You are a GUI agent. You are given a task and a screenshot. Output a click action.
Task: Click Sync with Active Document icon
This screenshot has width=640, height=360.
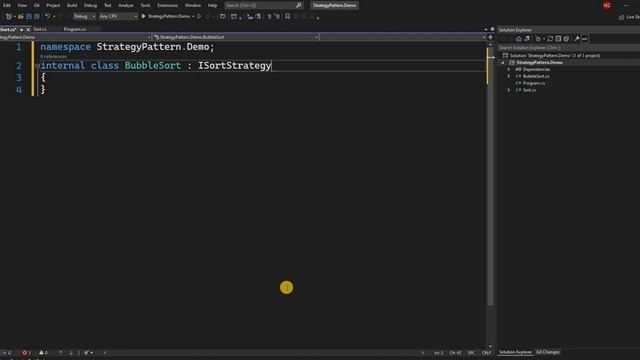click(x=550, y=39)
